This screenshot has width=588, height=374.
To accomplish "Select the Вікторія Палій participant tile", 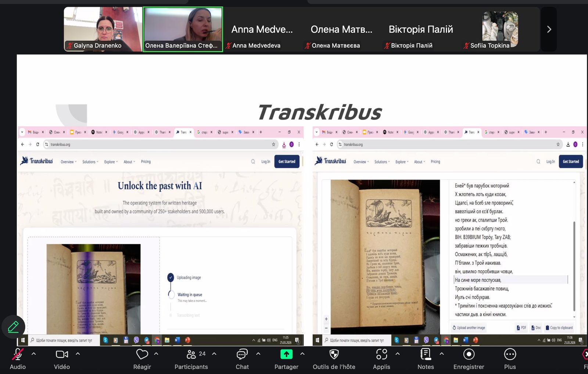I will click(x=421, y=29).
